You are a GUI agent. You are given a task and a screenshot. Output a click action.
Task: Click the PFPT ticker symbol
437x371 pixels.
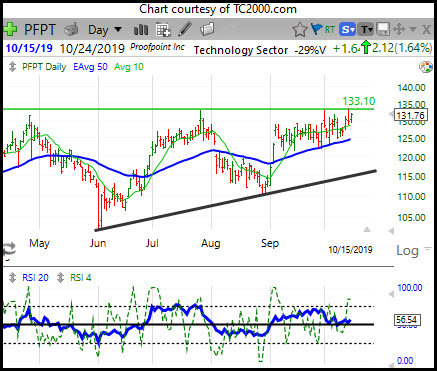[x=40, y=30]
